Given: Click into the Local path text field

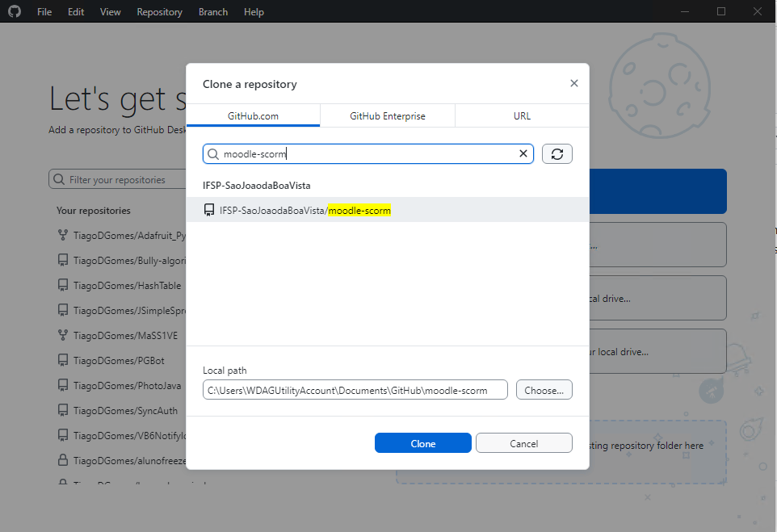Looking at the screenshot, I should pos(355,390).
